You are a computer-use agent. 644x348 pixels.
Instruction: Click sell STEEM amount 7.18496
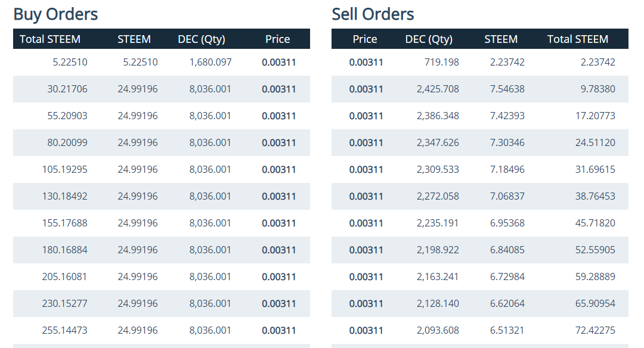(x=507, y=169)
